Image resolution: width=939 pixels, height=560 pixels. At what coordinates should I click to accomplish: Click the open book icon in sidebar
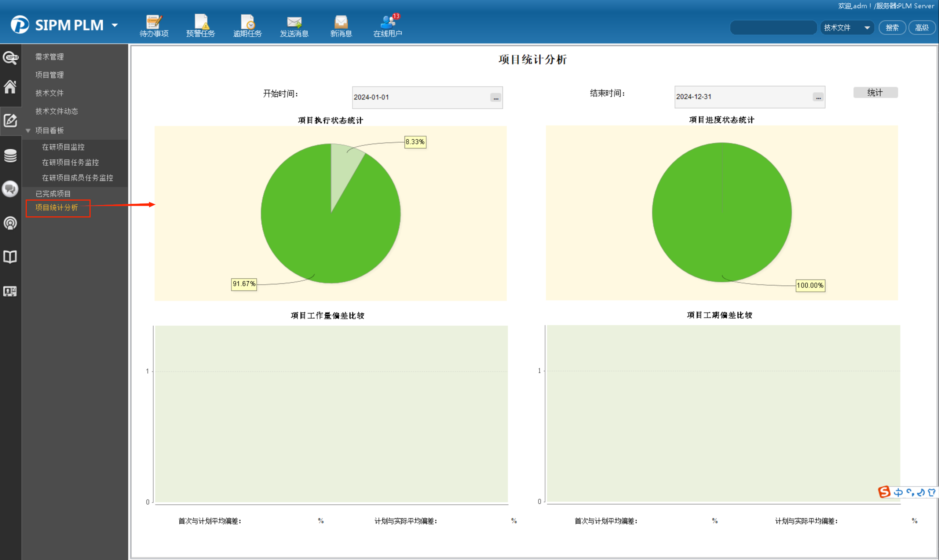[x=10, y=257]
